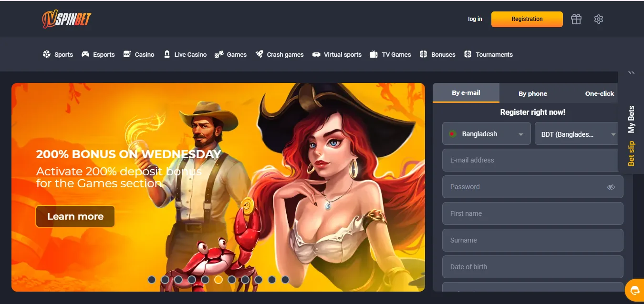
Task: Toggle password visibility eye icon
Action: pyautogui.click(x=611, y=187)
